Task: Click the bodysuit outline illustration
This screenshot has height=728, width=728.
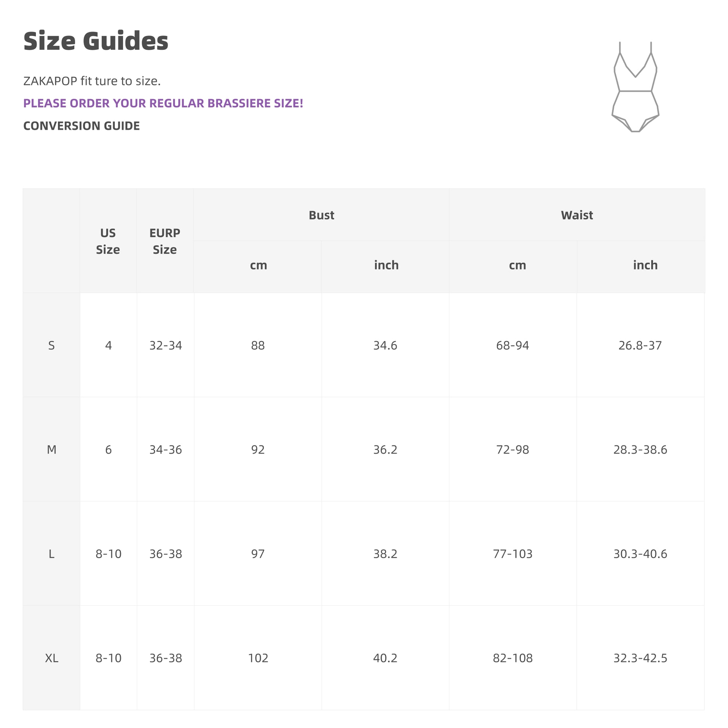Action: click(635, 87)
